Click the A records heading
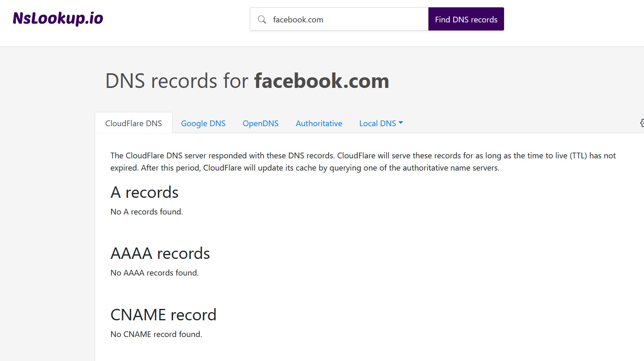The image size is (644, 361). coord(144,193)
